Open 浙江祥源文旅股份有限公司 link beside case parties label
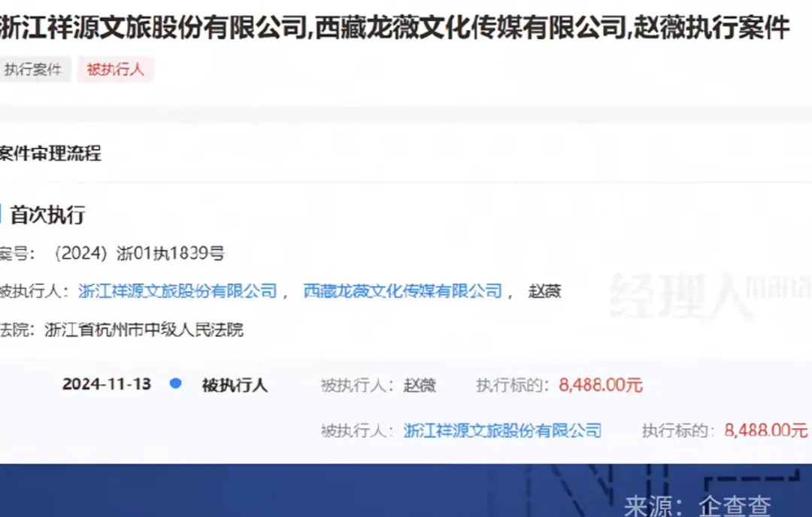Screen dimensions: 812x517 tap(177, 291)
